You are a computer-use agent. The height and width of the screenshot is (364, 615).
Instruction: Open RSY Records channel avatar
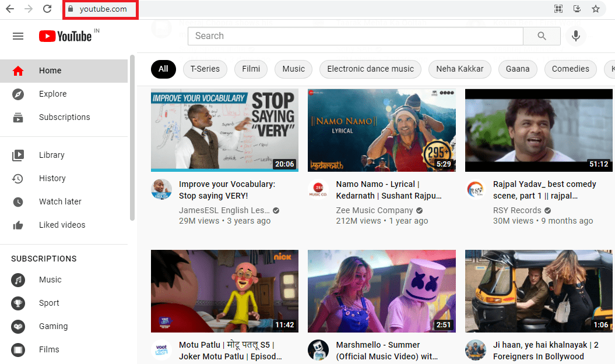click(x=475, y=190)
